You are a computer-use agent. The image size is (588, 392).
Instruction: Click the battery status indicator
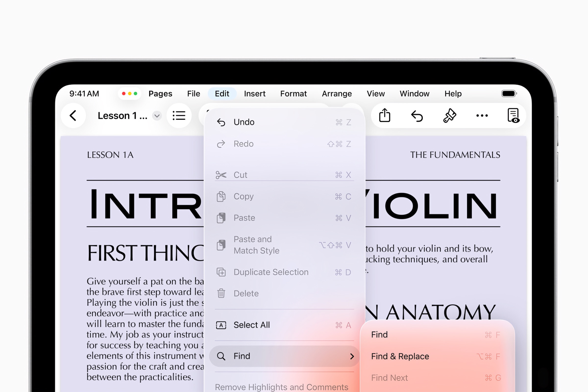pos(509,94)
